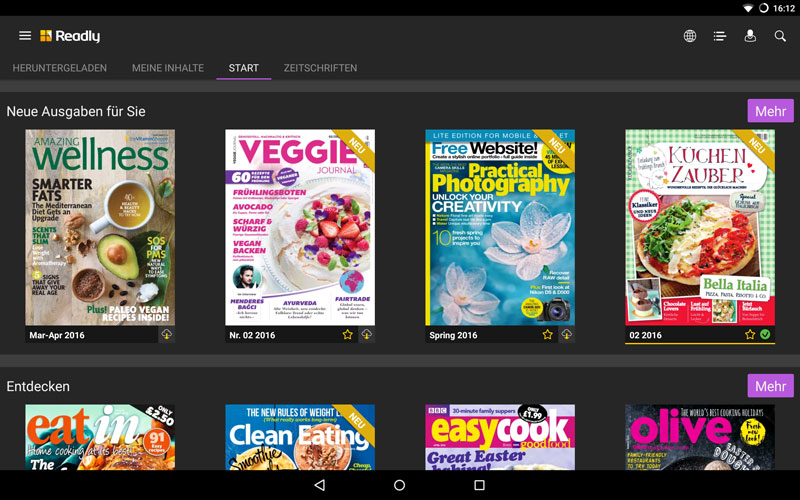Download Practical Photography Spring 2016 issue
The height and width of the screenshot is (500, 800).
coord(567,335)
